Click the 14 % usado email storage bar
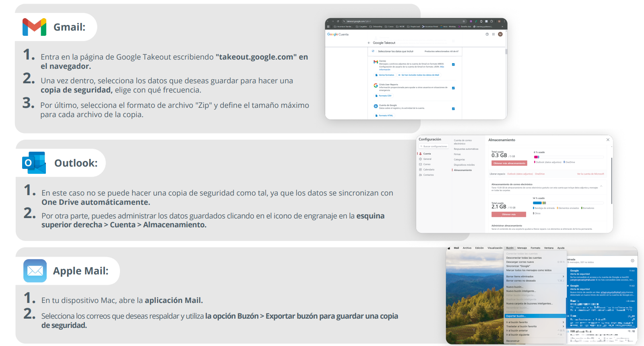 click(568, 203)
